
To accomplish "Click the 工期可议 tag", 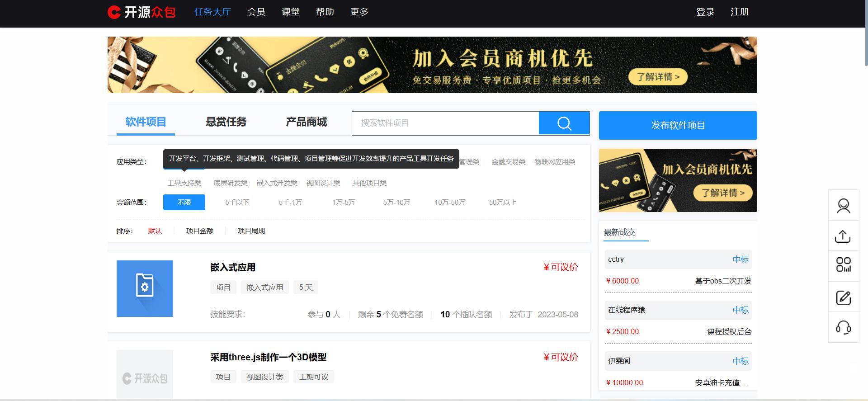I will [314, 377].
